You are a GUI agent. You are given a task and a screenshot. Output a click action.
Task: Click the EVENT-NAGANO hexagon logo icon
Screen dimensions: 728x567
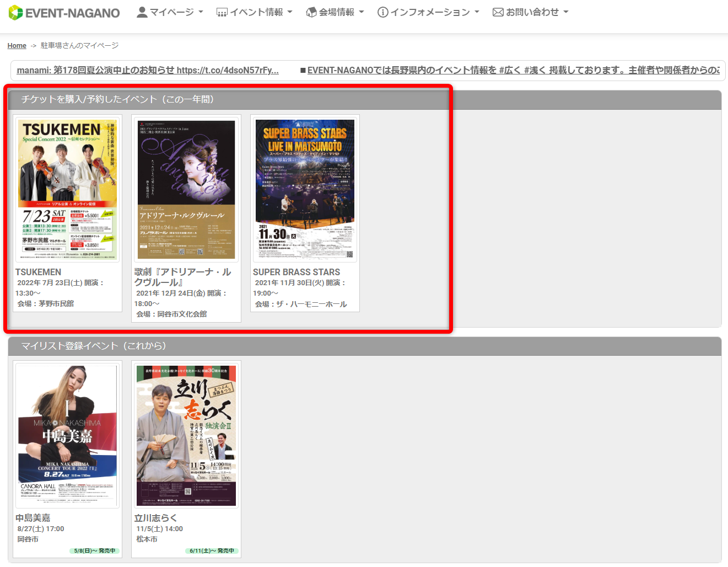pos(15,13)
